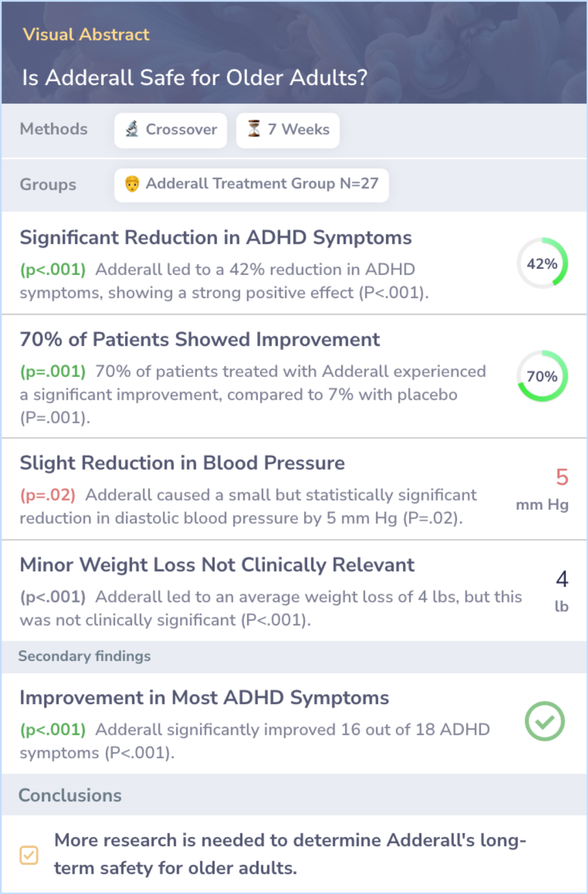Select the Crossover method chip
Screen dimensions: 588x894
170,130
